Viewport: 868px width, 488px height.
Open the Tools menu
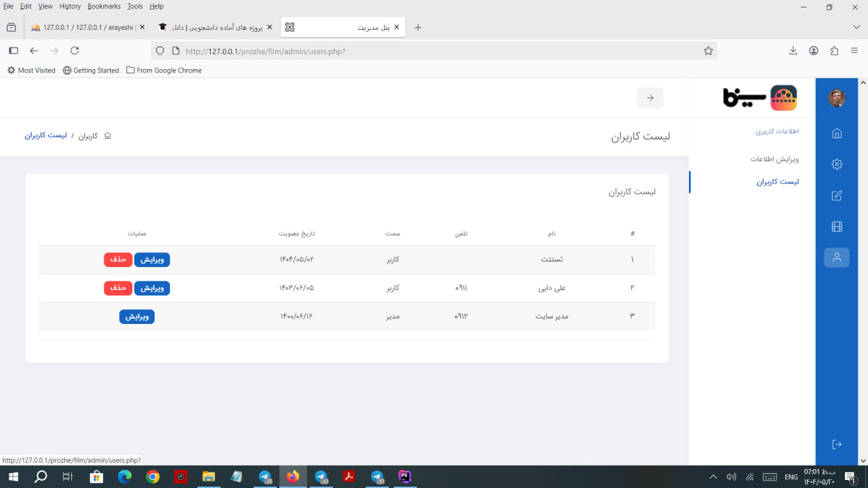click(x=135, y=6)
